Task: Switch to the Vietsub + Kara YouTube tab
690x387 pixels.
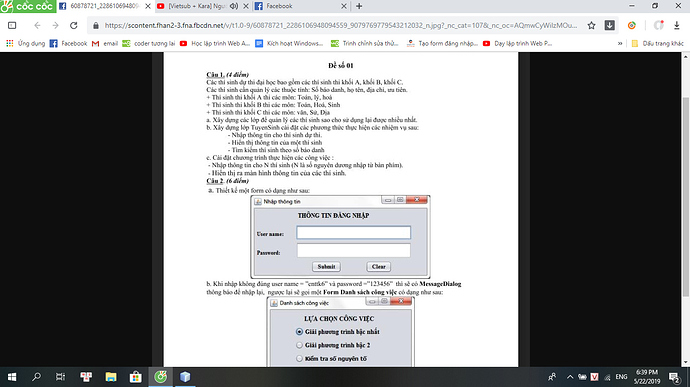Action: (x=197, y=6)
